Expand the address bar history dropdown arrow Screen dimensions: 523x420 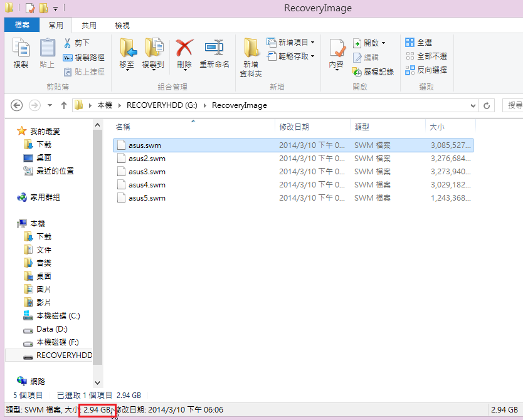pyautogui.click(x=470, y=105)
